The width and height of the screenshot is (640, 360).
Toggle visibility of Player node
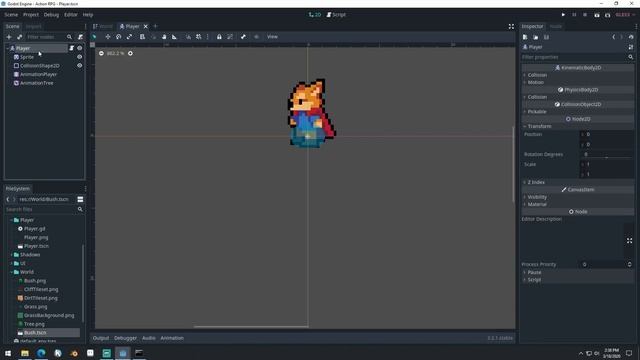pyautogui.click(x=80, y=48)
